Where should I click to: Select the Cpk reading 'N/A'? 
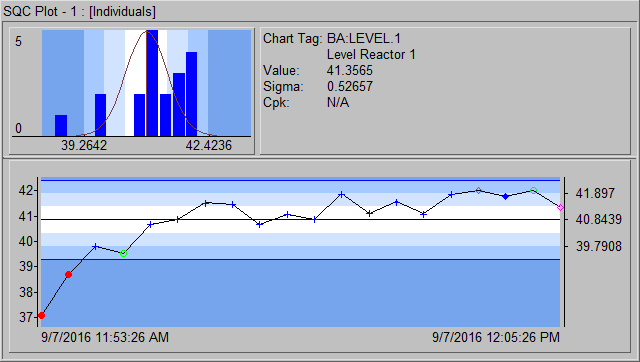coord(338,102)
